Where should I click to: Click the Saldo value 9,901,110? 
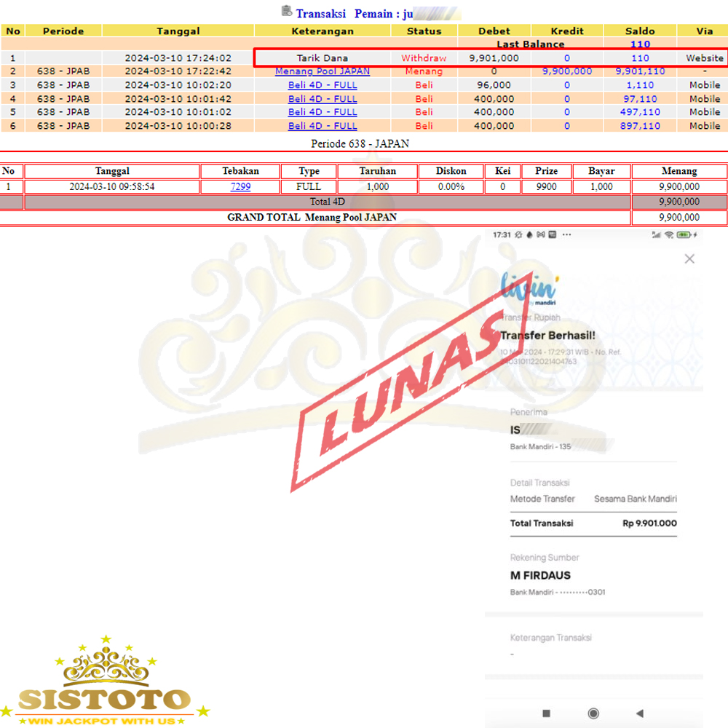point(640,71)
